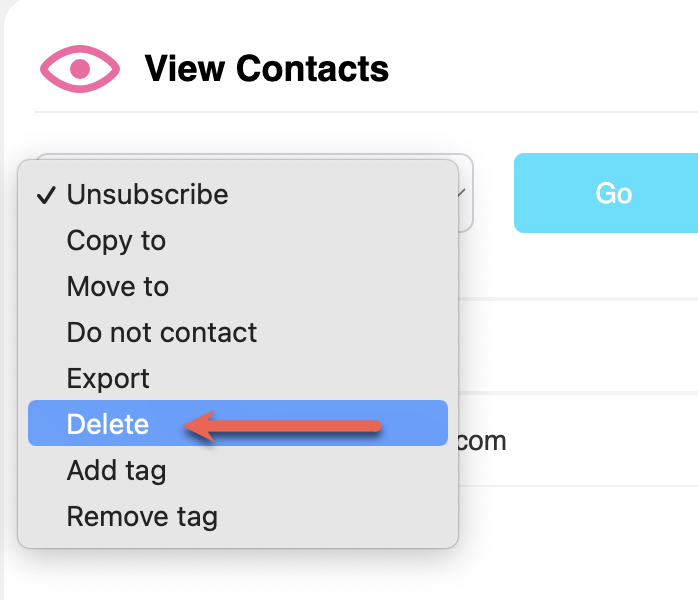Collapse the bulk action dropdown chevron

tap(461, 193)
